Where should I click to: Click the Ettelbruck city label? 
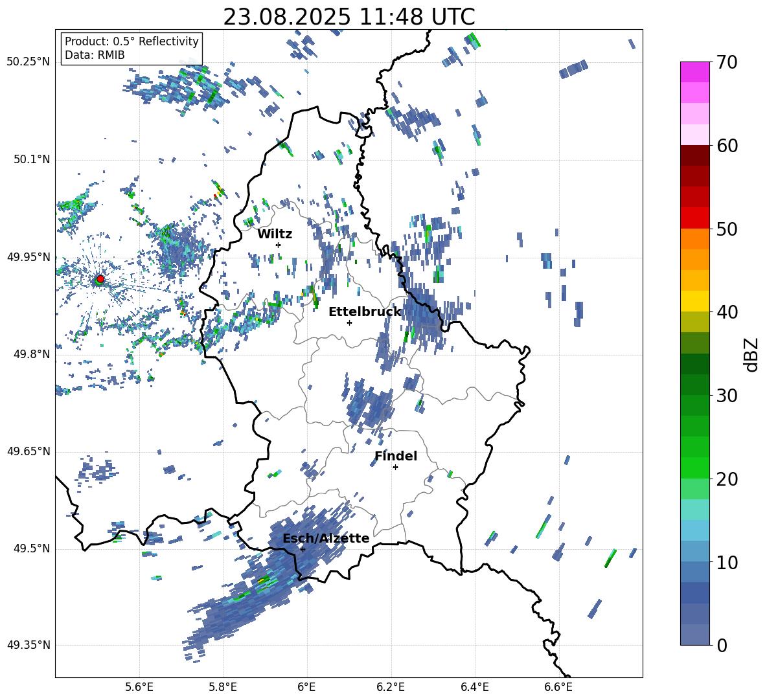(365, 312)
